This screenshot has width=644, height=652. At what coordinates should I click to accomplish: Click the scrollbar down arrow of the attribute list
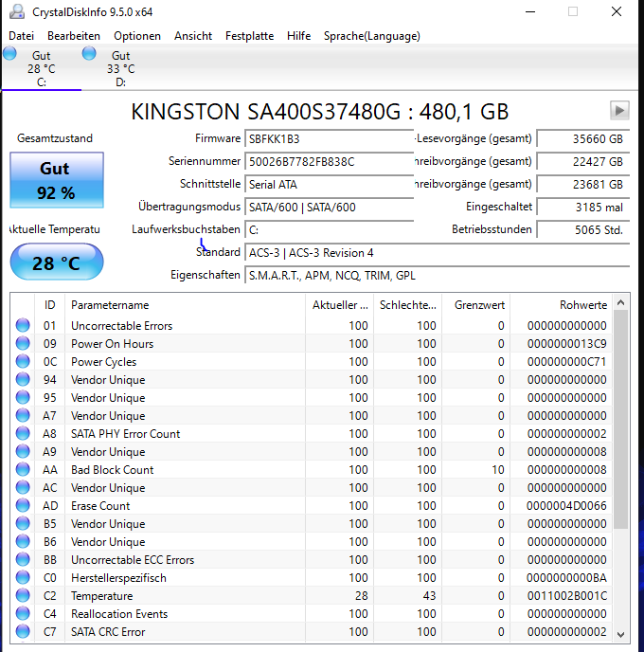tap(620, 635)
